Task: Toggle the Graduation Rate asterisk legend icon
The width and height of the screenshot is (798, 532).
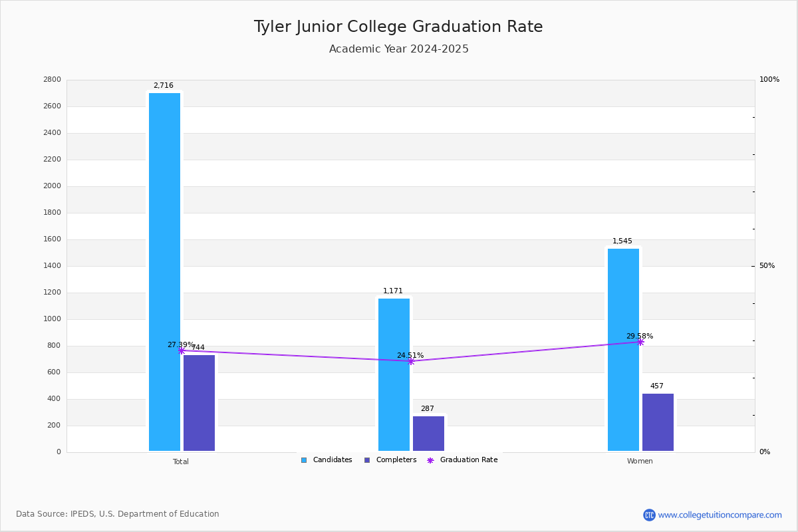Action: click(430, 460)
